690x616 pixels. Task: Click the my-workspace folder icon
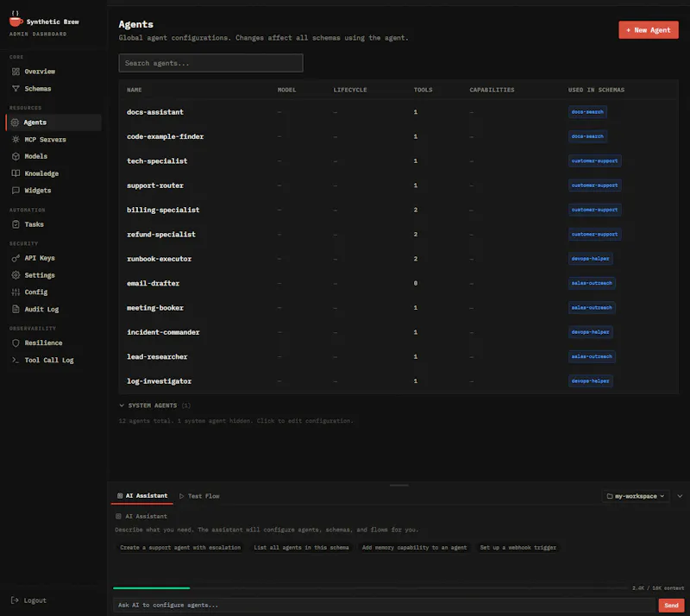(x=610, y=496)
